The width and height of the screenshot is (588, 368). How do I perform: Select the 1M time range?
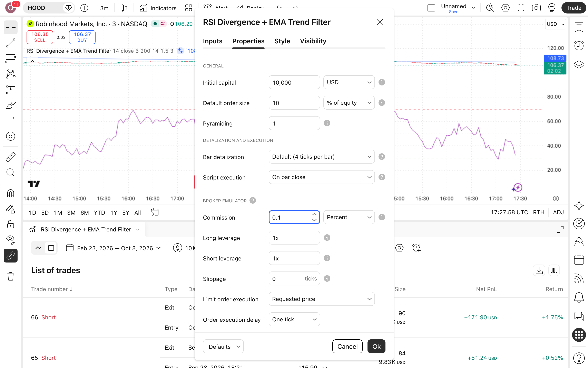[58, 212]
